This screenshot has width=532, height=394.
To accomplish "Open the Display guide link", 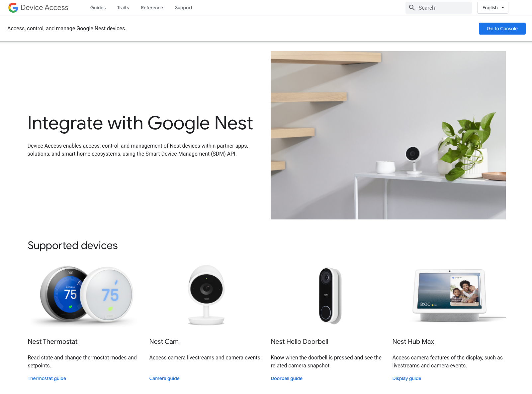I will 407,378.
